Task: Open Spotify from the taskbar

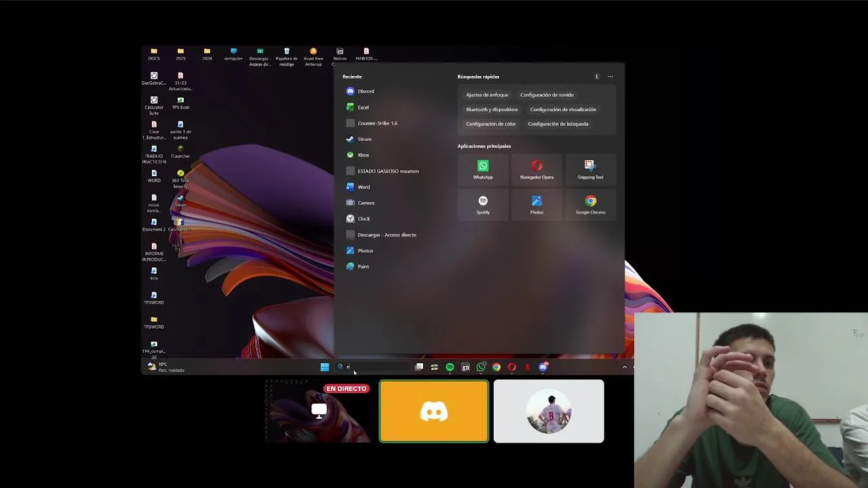Action: tap(450, 367)
